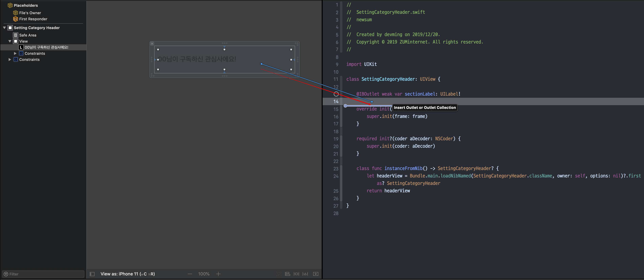Click the Embed In icon

pos(316,274)
